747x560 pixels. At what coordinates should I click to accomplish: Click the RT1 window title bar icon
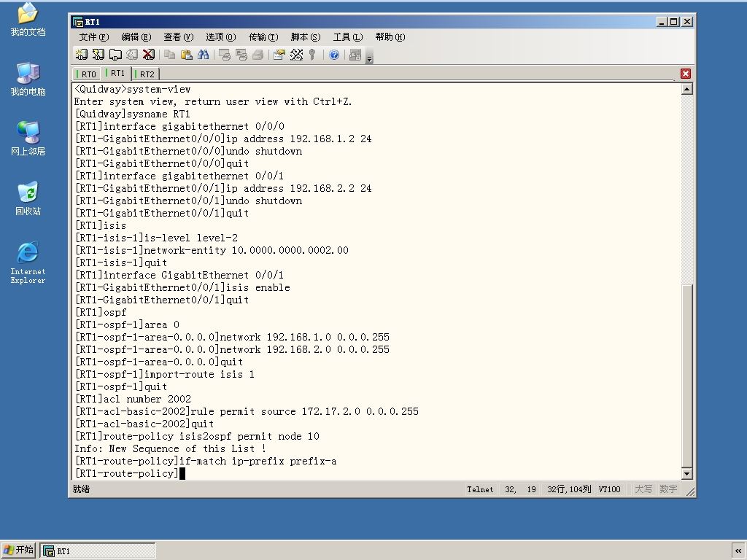click(77, 22)
